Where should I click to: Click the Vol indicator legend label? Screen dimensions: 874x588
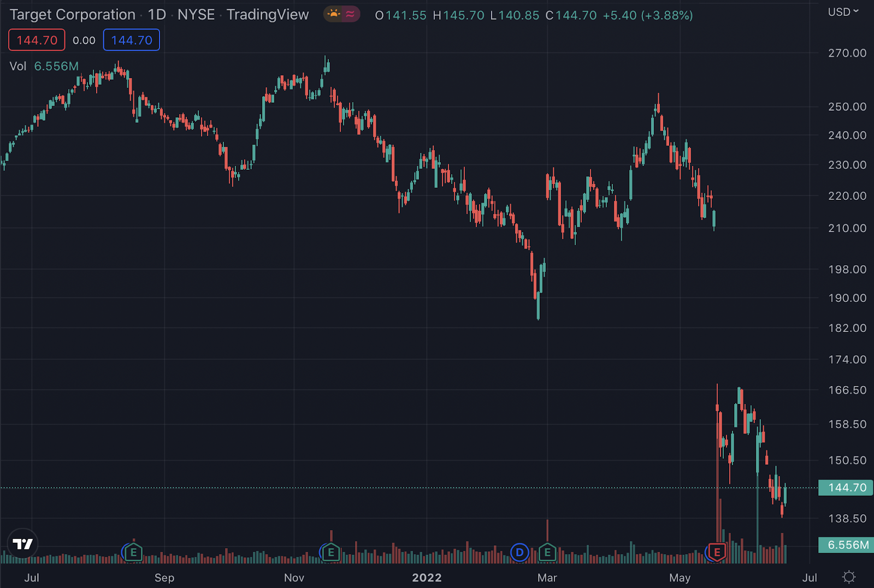tap(18, 66)
